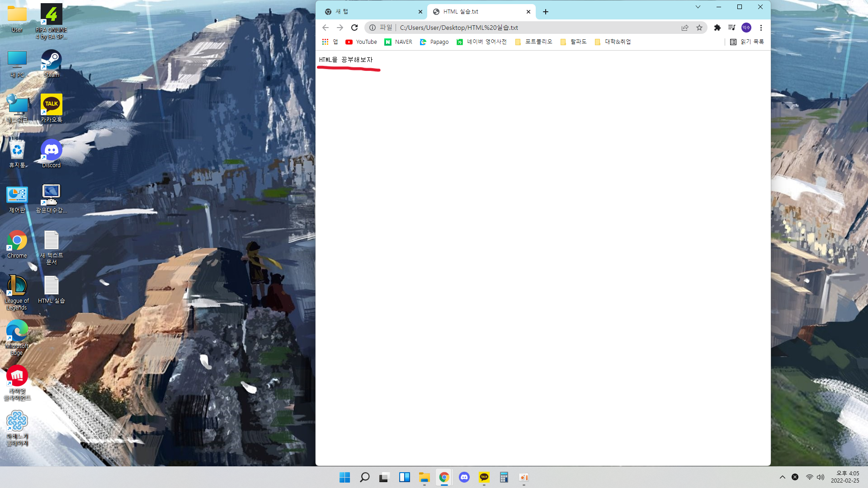Select the 휴지통 recycle bin icon
Viewport: 868px width, 488px height.
coord(17,154)
